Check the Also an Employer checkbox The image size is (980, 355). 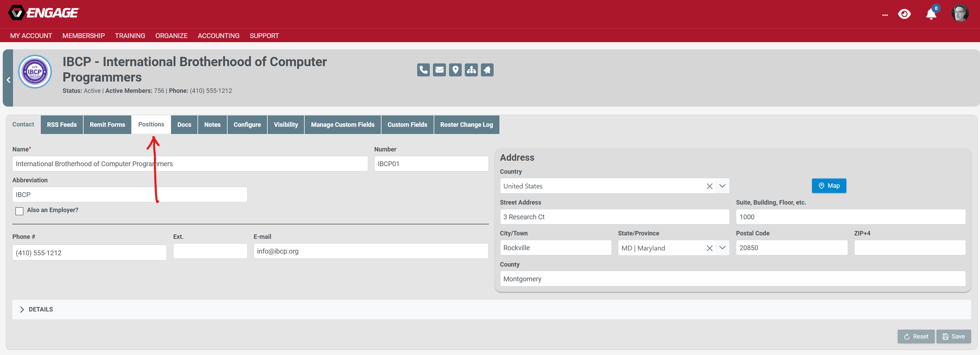20,211
